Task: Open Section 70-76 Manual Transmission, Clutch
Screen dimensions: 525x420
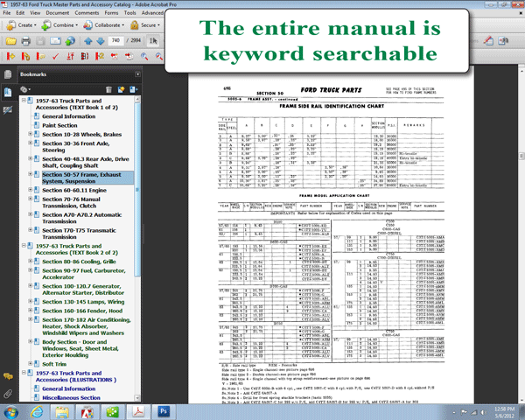Action: (71, 202)
